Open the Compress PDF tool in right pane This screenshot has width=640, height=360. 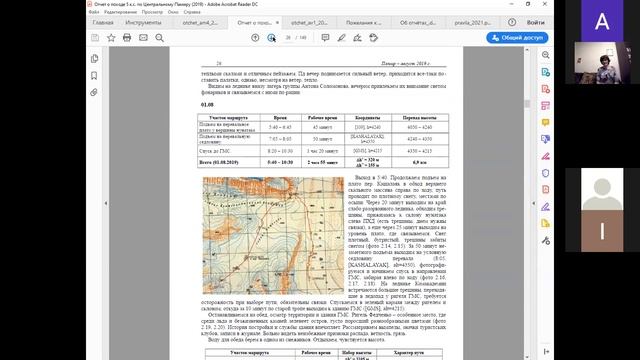[546, 190]
